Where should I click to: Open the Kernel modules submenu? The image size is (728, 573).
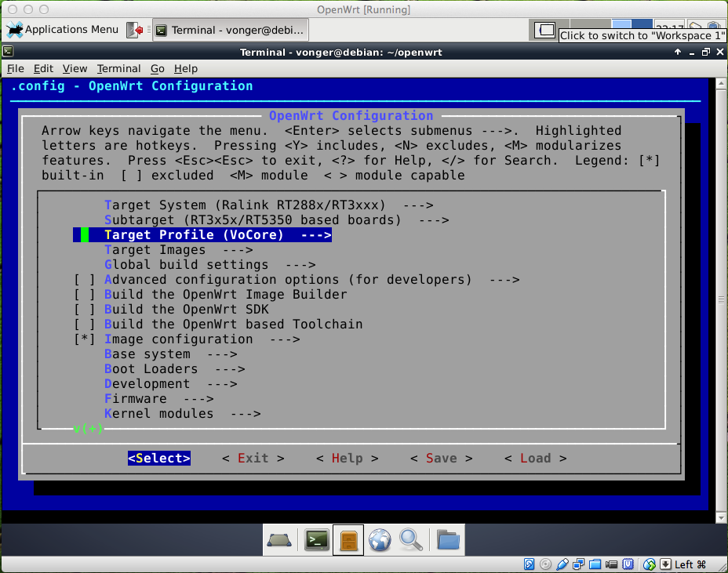click(183, 413)
